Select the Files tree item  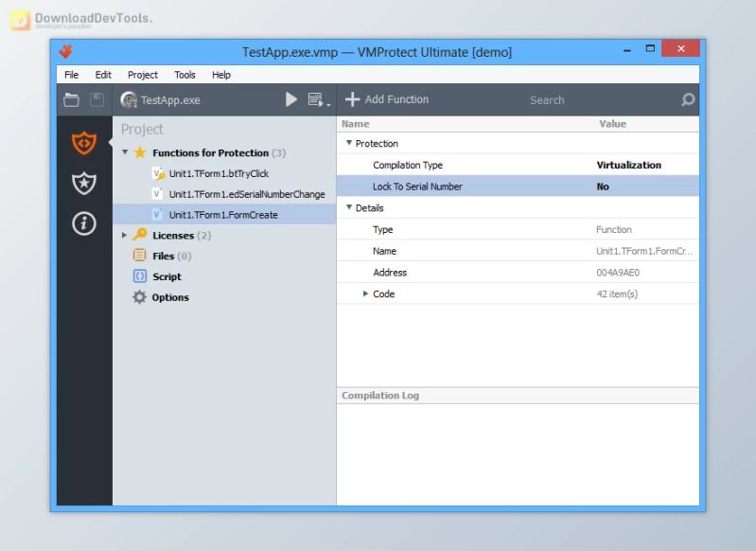[x=171, y=257]
